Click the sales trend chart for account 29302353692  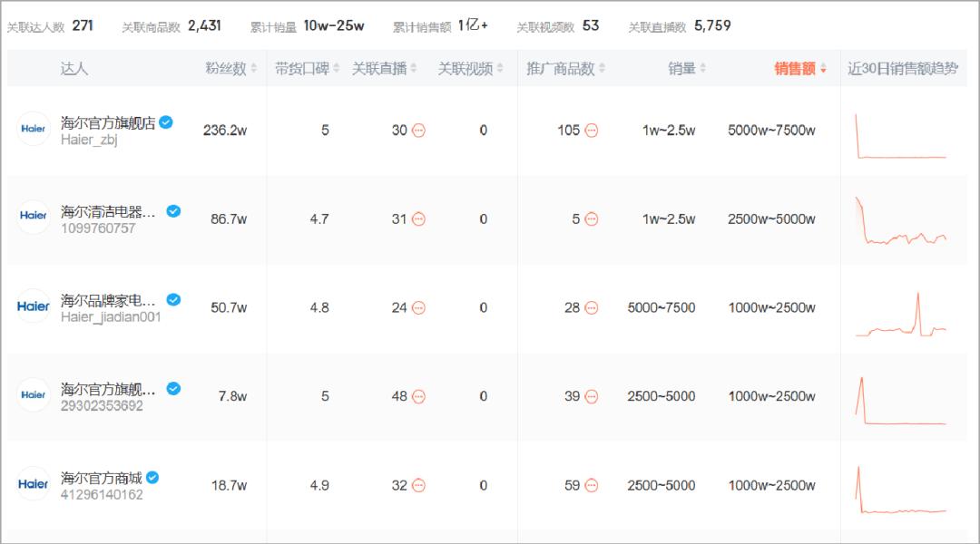tap(900, 400)
